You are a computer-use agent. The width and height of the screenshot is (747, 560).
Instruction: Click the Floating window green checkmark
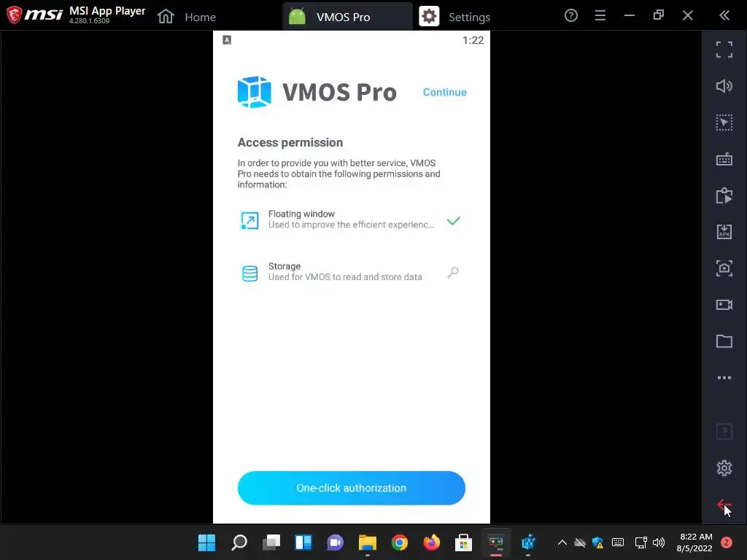point(454,220)
